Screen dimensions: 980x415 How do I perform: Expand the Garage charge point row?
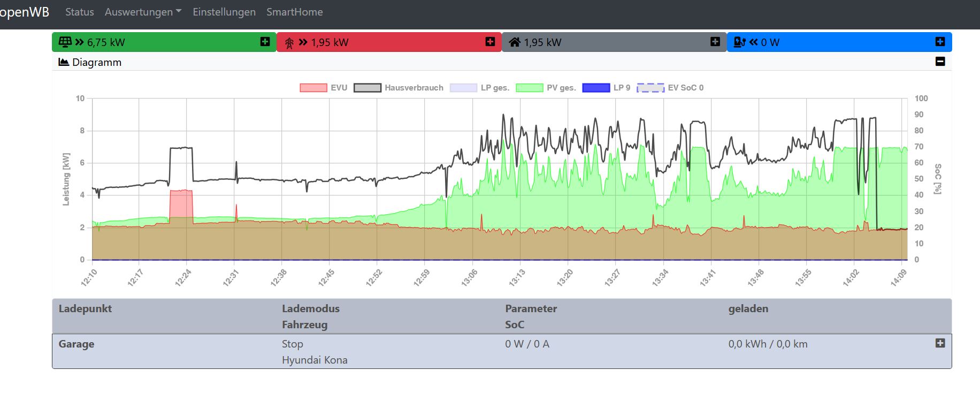click(940, 343)
